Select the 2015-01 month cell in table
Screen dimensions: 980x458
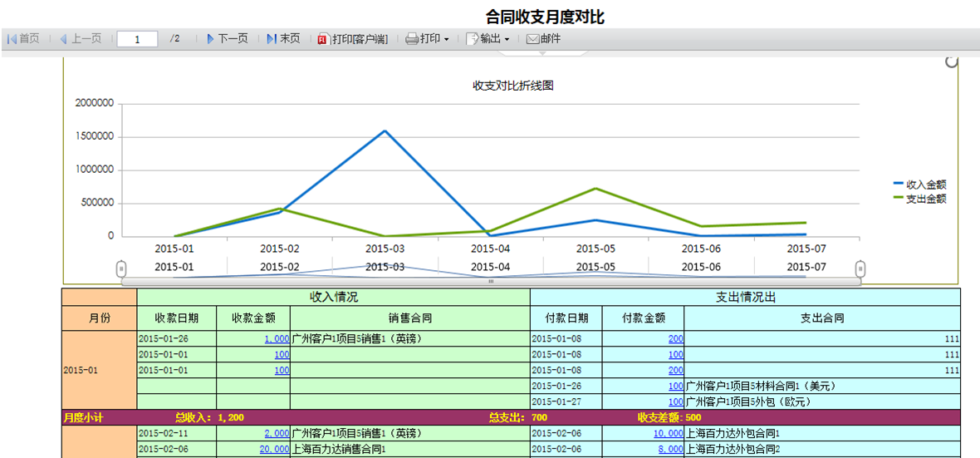[x=99, y=371]
